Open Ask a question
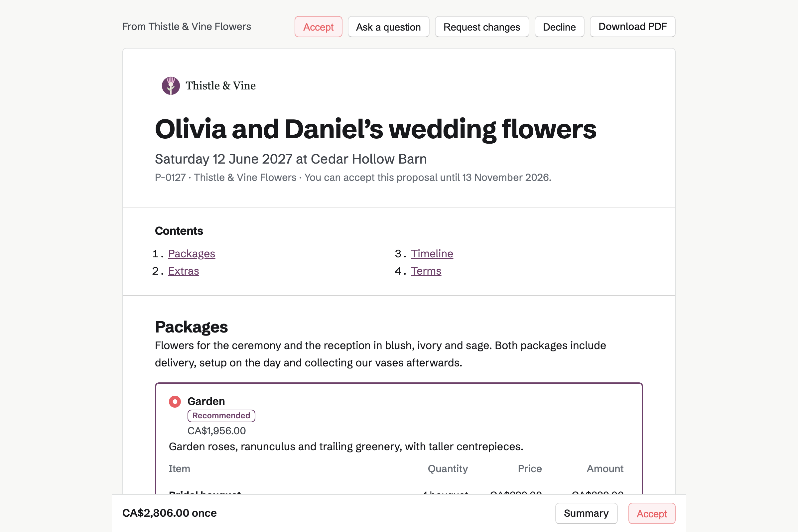 click(388, 27)
